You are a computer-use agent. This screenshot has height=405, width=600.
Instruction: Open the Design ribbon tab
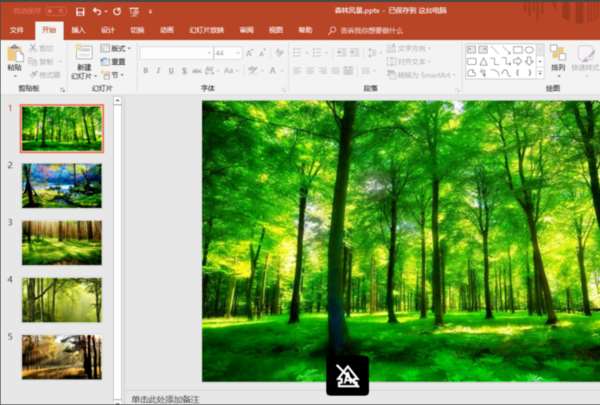point(108,30)
